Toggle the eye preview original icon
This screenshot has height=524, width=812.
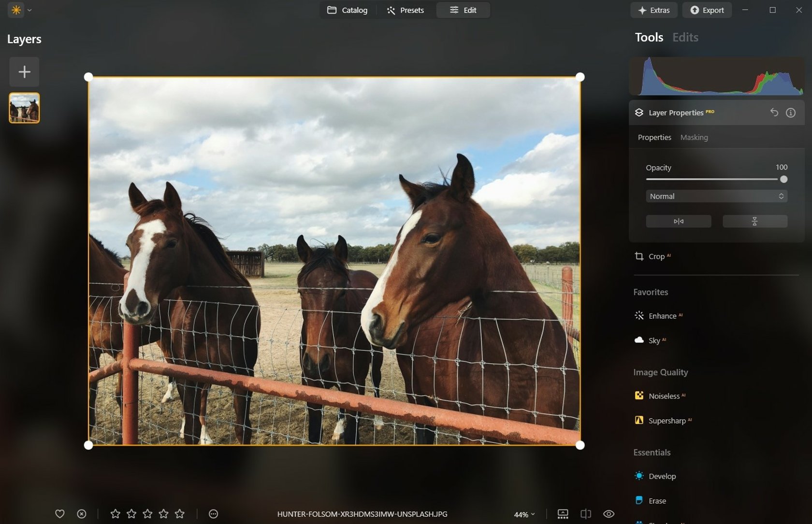[609, 514]
